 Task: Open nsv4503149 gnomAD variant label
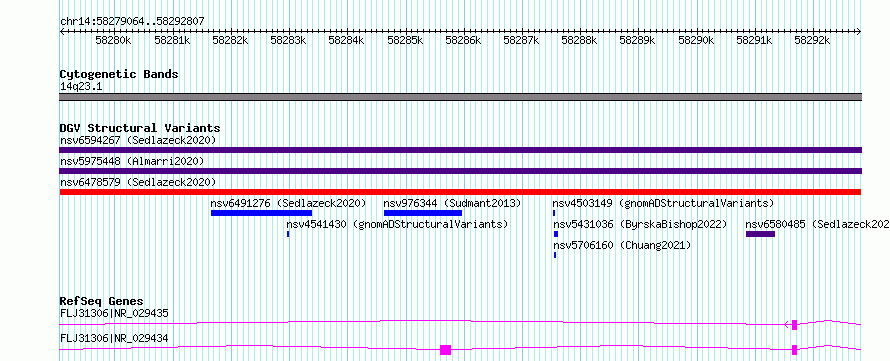click(x=664, y=203)
